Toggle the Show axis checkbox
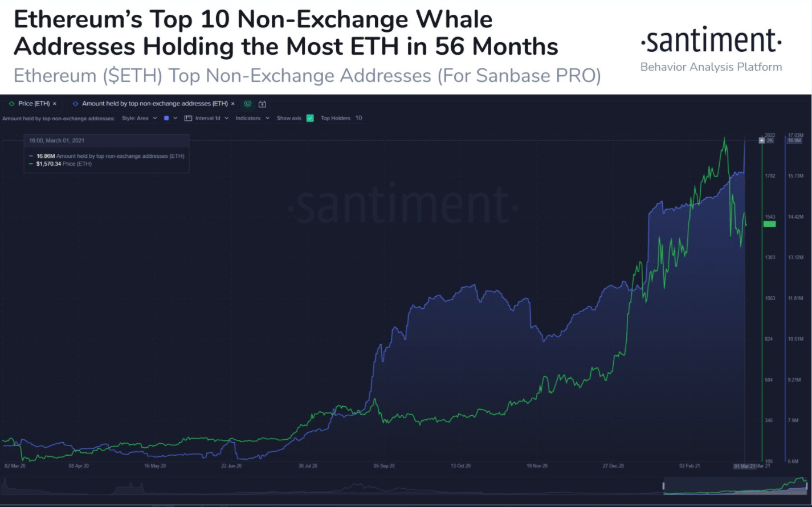The image size is (812, 507). click(310, 118)
